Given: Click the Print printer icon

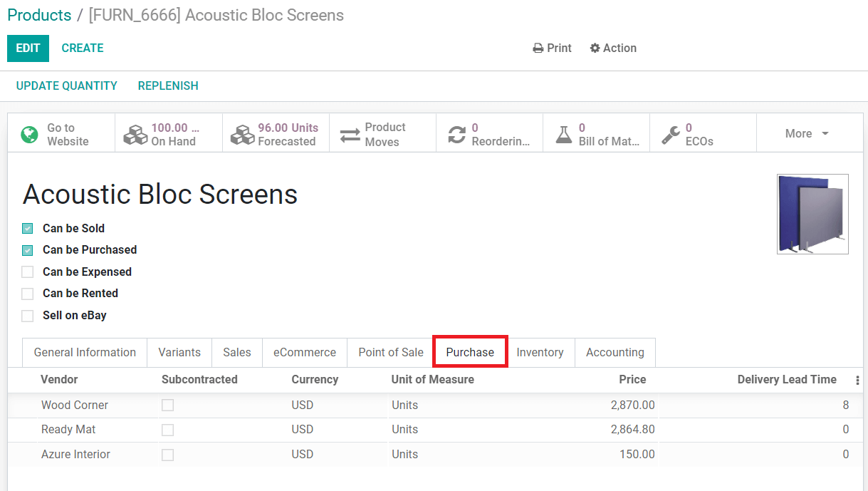Looking at the screenshot, I should click(538, 48).
